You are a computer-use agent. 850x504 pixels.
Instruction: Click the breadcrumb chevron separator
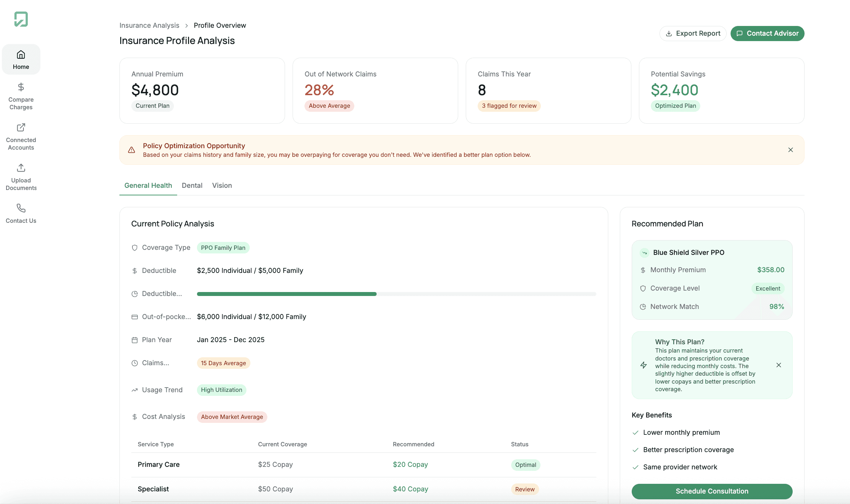pos(187,26)
